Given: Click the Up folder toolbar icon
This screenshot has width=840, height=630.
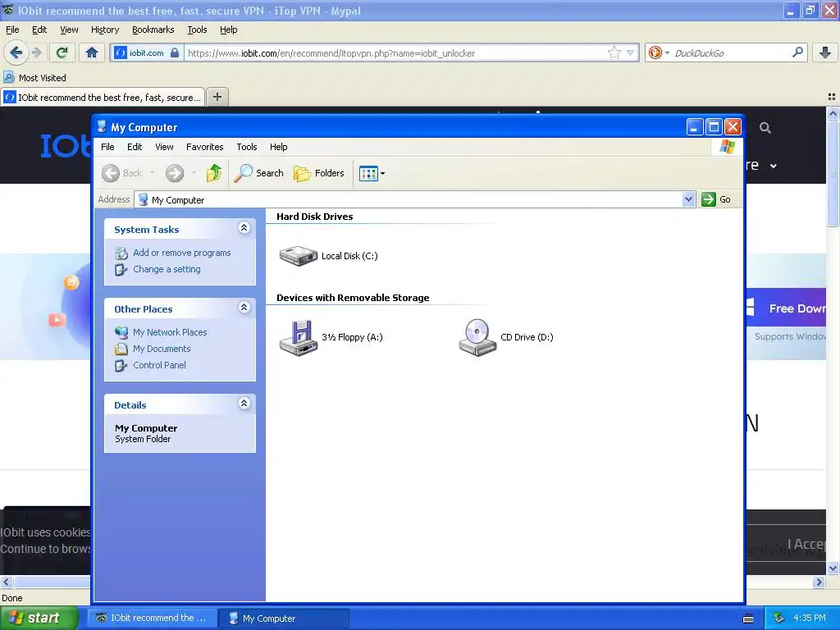Looking at the screenshot, I should coord(214,173).
